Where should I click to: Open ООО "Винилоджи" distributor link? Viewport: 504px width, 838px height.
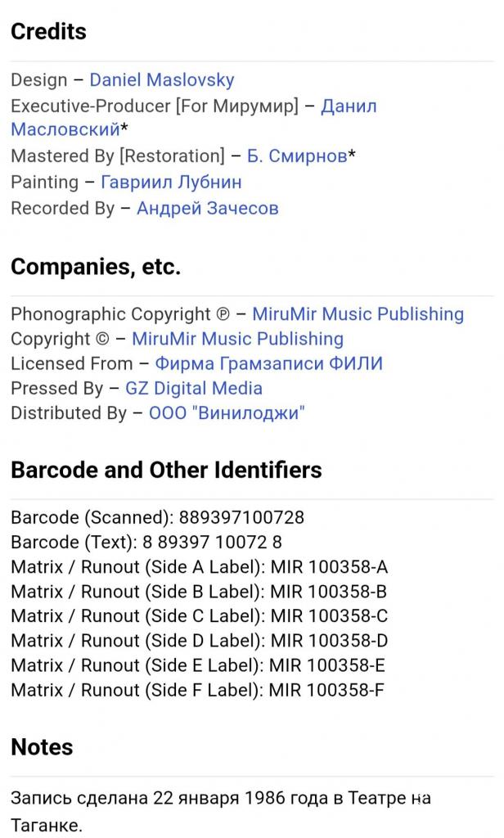click(x=227, y=413)
